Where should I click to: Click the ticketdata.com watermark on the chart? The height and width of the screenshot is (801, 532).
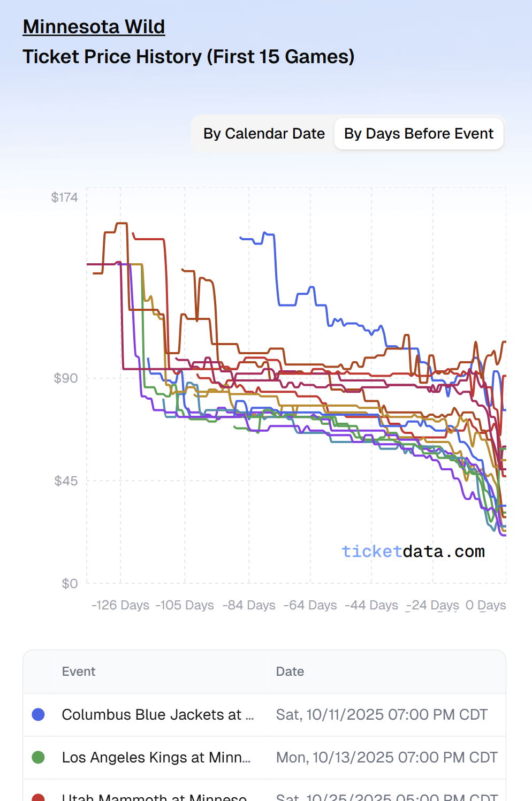[x=413, y=551]
